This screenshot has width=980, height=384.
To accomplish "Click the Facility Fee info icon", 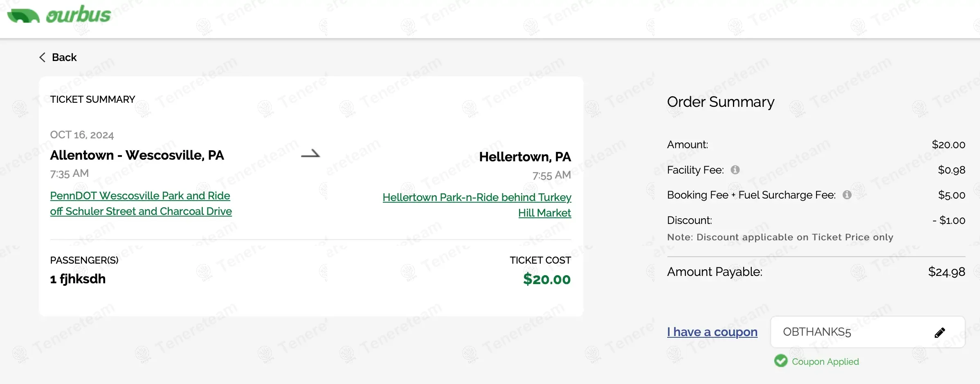I will pyautogui.click(x=735, y=170).
